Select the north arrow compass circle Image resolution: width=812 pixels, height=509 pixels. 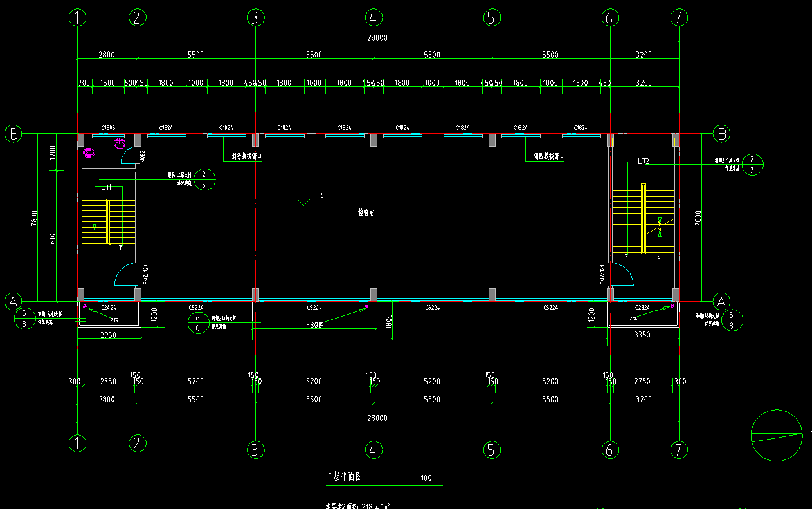pos(777,436)
